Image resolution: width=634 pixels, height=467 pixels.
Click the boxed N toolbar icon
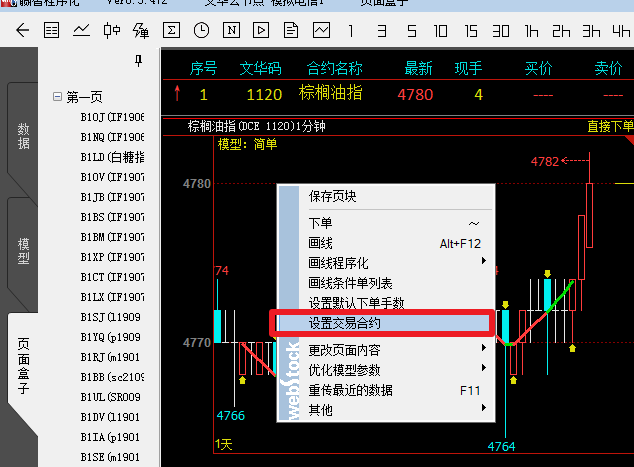(231, 31)
